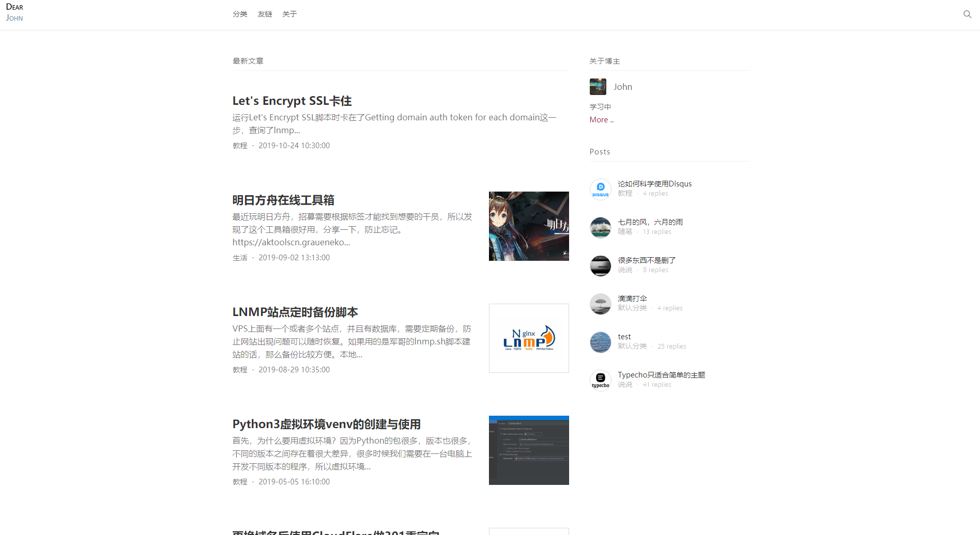Click the Dear John site logo
980x535 pixels.
pyautogui.click(x=14, y=12)
